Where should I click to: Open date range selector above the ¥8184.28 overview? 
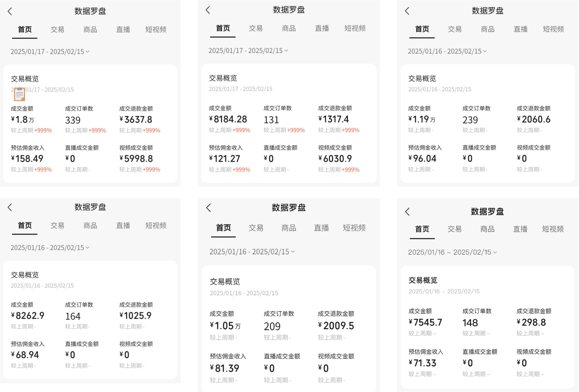248,50
